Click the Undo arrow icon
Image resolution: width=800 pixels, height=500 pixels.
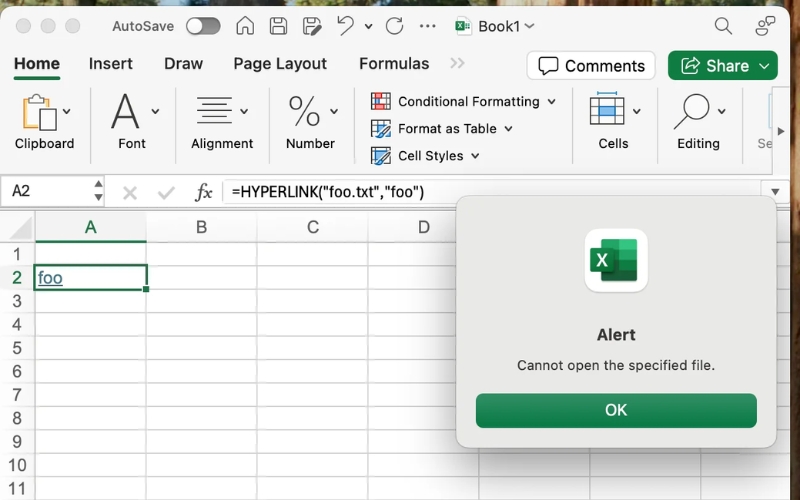coord(345,26)
